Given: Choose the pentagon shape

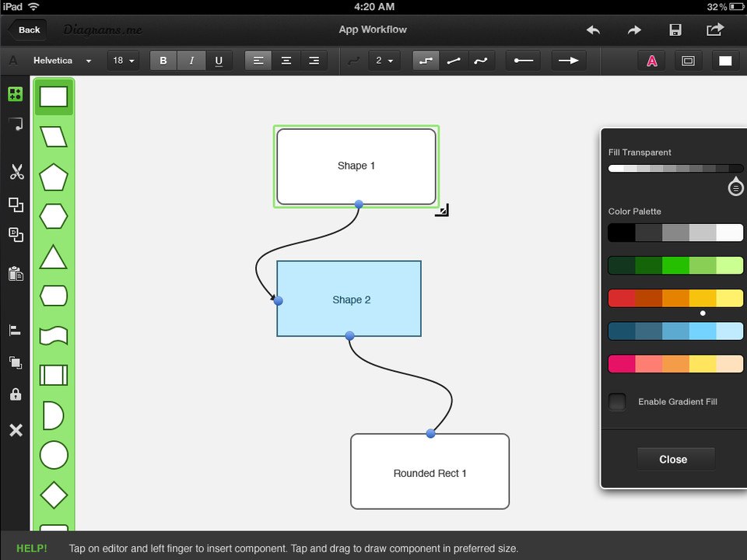Looking at the screenshot, I should tap(54, 177).
